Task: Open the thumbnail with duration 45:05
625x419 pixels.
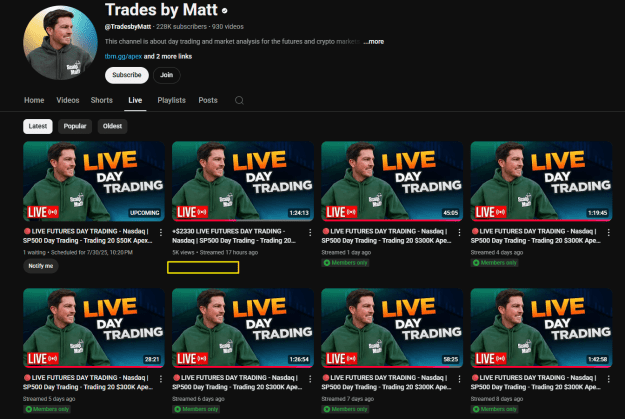Action: [x=392, y=181]
